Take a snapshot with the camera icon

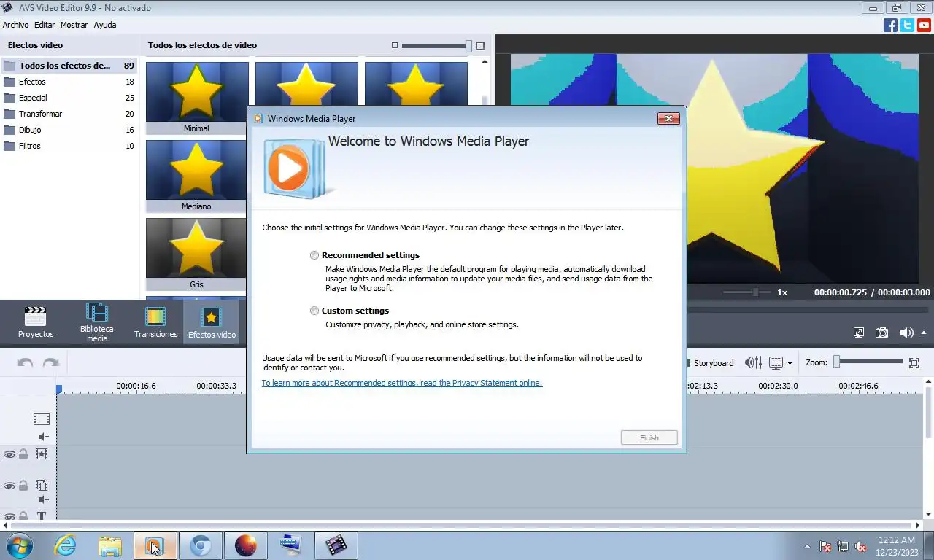pos(882,332)
